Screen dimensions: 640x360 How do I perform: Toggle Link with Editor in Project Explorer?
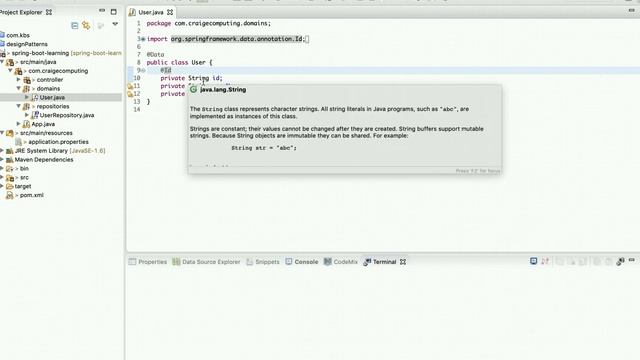tap(86, 26)
